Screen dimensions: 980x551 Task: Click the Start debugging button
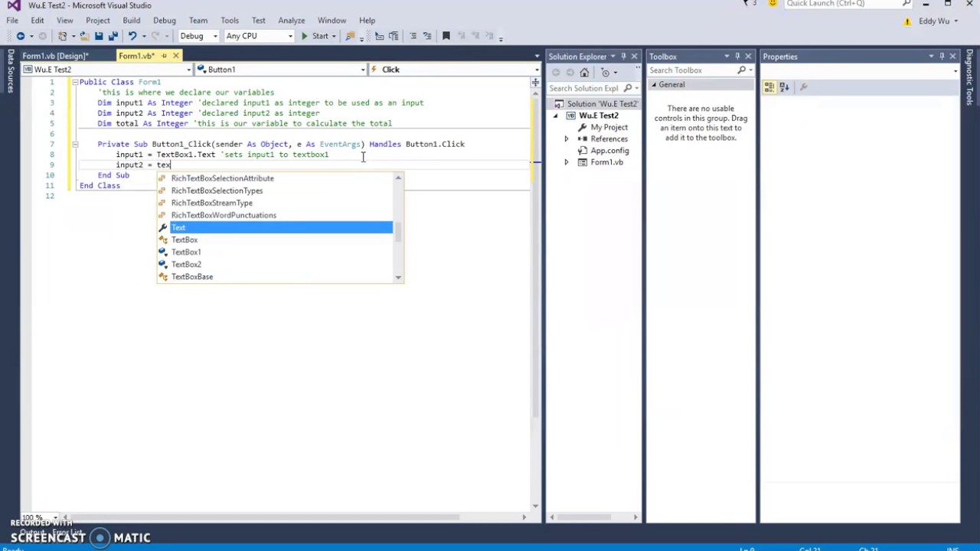click(x=315, y=36)
